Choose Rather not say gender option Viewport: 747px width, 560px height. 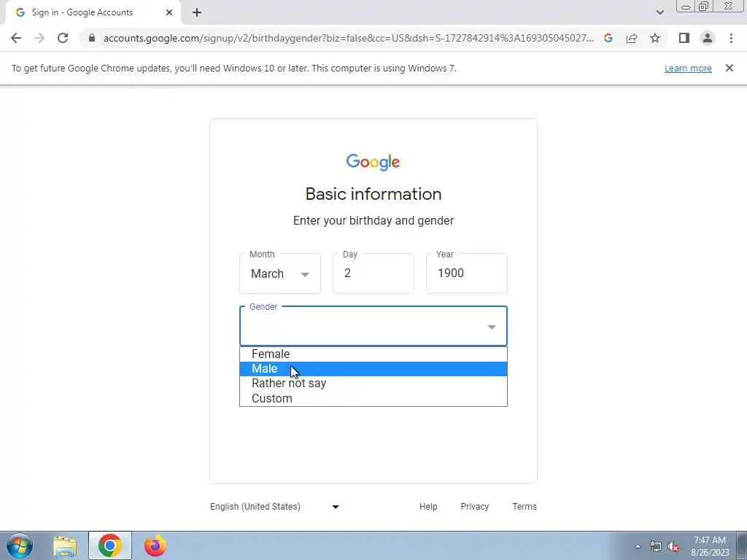coord(373,384)
